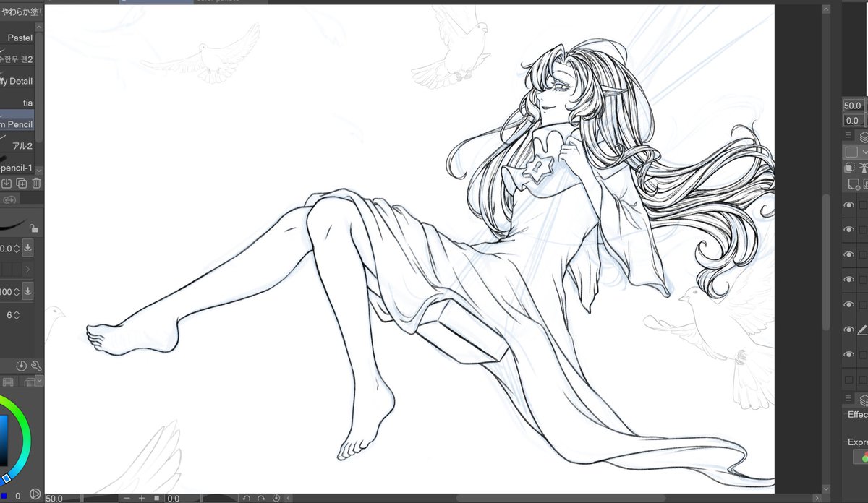Click the download icon next to 100

(27, 291)
